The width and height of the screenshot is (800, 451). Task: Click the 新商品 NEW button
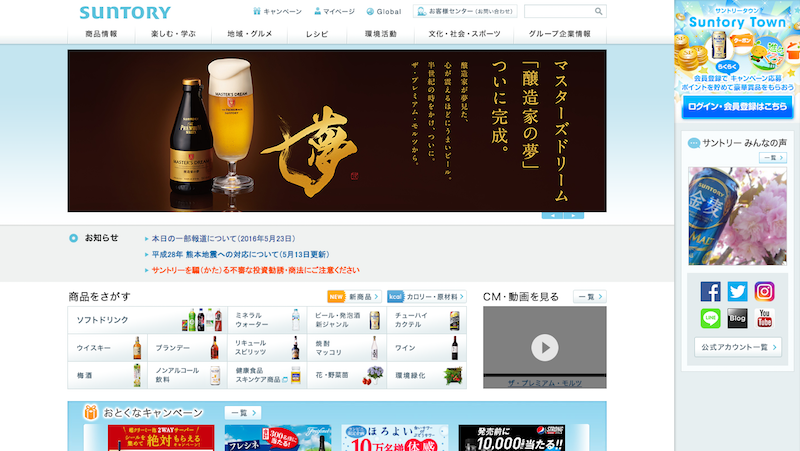click(354, 296)
